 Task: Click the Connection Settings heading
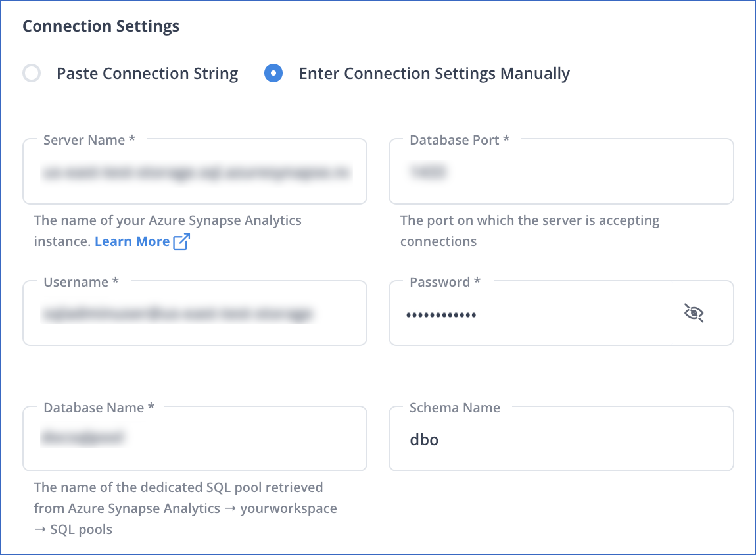101,26
